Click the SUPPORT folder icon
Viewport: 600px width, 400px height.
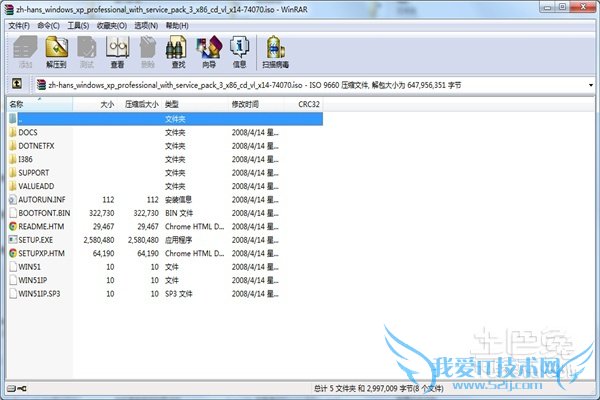13,173
